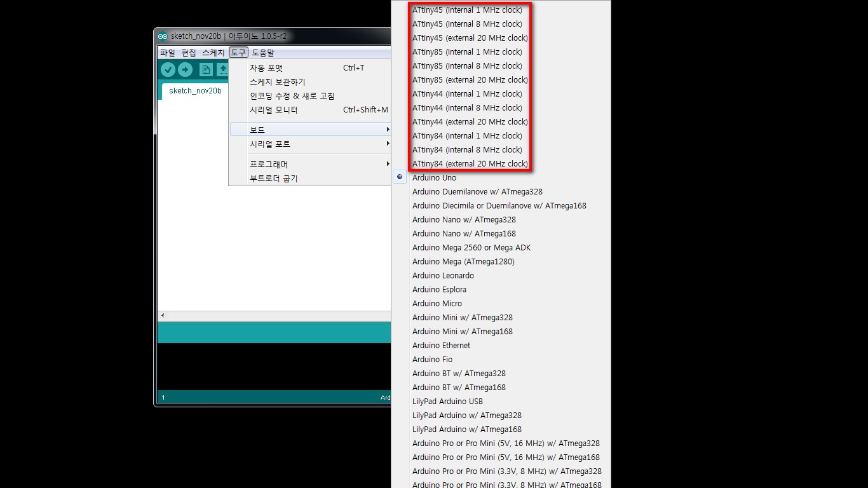Pick ATtiny84 (internal 1 MHz clock)
Image resolution: width=868 pixels, height=488 pixels.
[501, 136]
